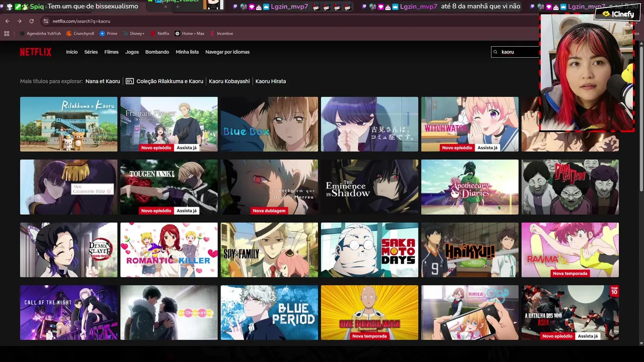Open the Home • Max bookmark
644x362 pixels.
pos(190,34)
